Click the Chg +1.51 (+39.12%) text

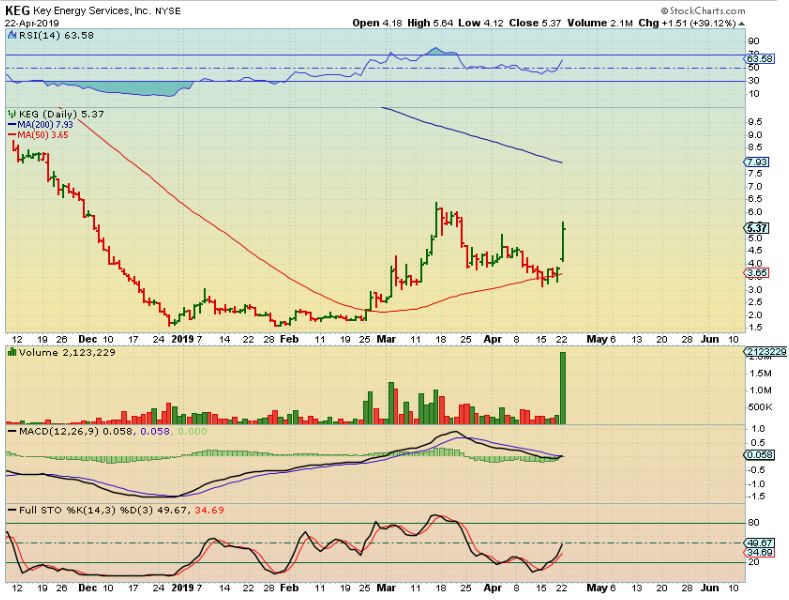(687, 23)
